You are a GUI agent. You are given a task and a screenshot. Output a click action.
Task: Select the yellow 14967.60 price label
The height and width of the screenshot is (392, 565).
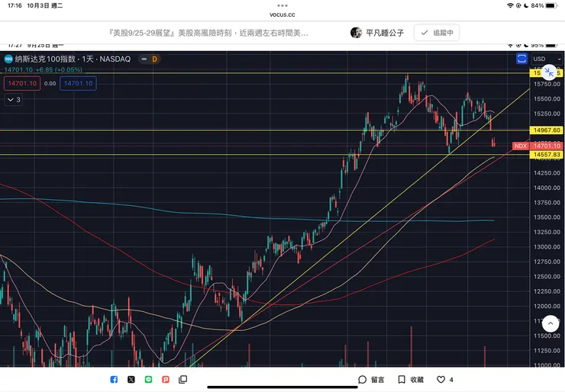[x=546, y=130]
